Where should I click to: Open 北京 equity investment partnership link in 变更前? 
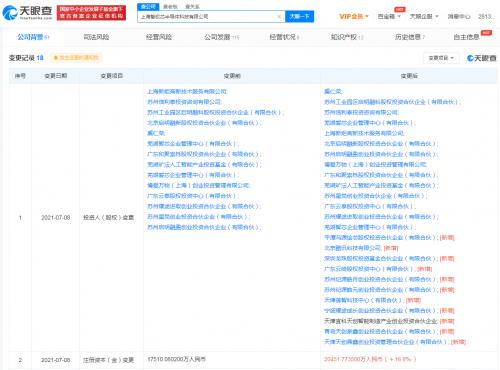203,123
